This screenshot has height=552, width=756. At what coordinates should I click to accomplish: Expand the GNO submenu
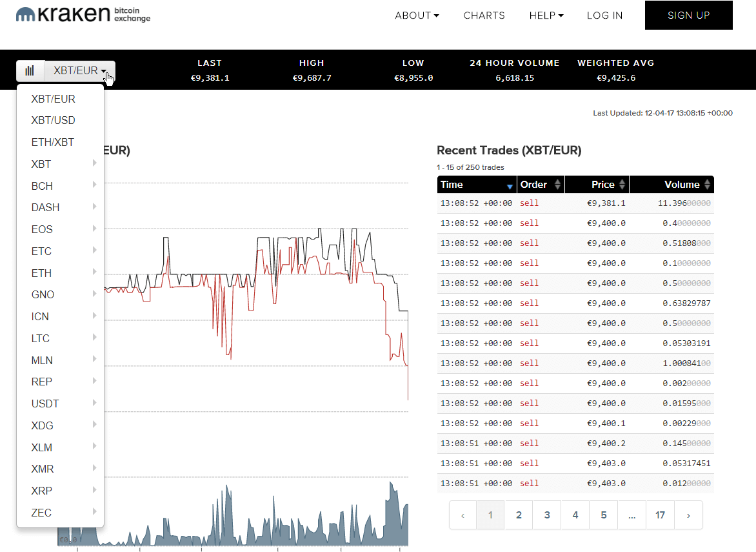click(60, 295)
